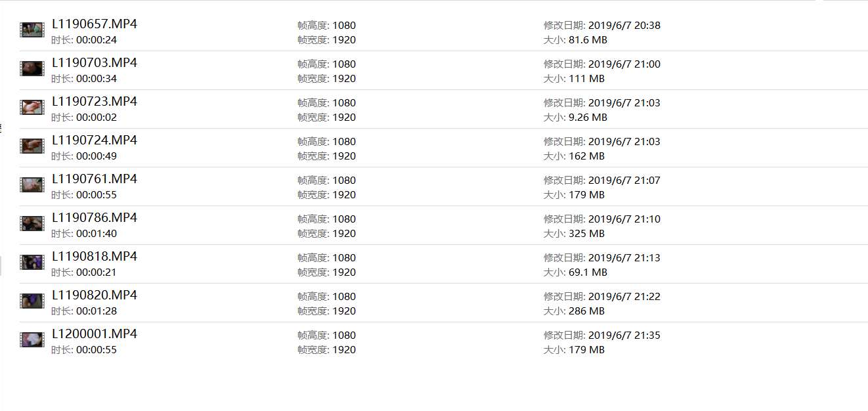Select the file name L1190657.MP4
Viewport: 868px width, 411px height.
coord(95,24)
